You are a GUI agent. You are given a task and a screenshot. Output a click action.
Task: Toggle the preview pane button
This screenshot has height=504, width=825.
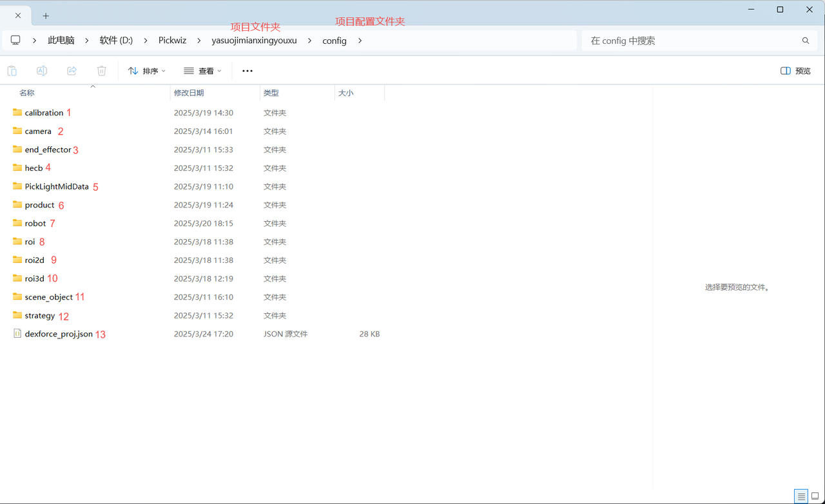point(795,71)
